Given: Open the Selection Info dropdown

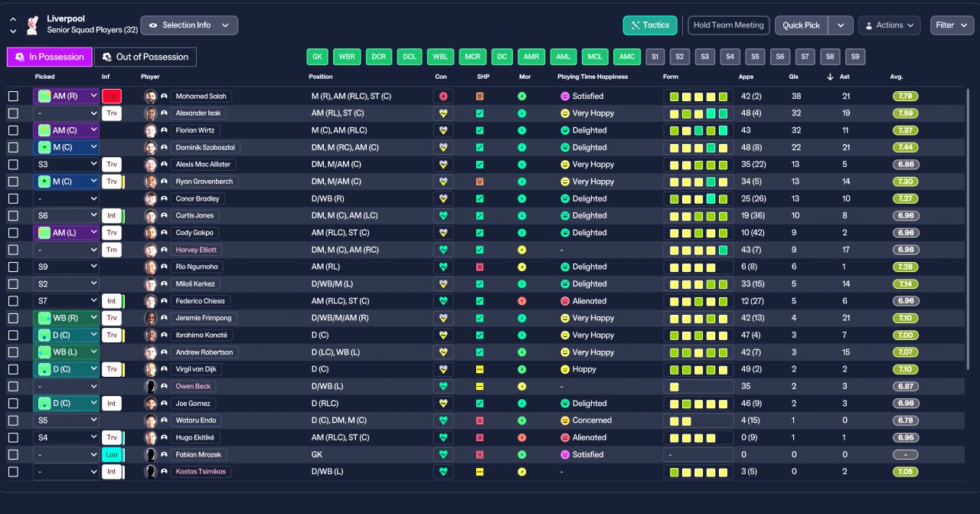Looking at the screenshot, I should coord(189,25).
